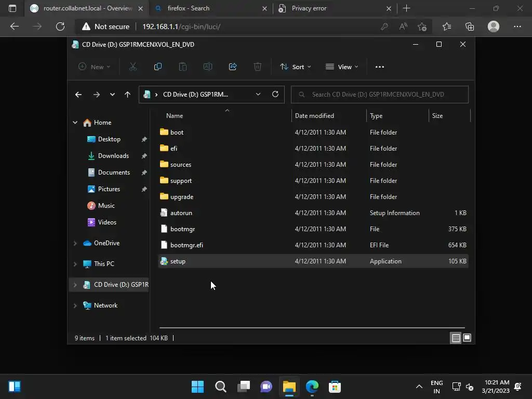Click the Not secure site warning
The width and height of the screenshot is (532, 399).
[106, 26]
